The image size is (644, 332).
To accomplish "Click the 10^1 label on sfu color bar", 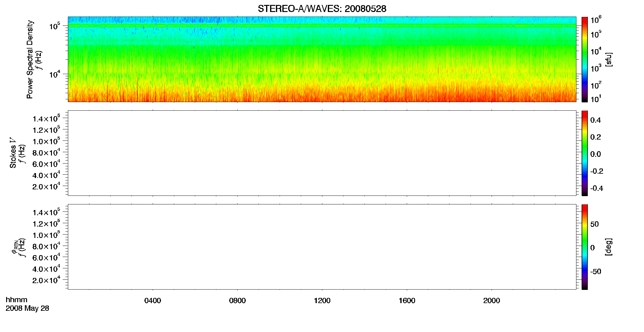I will pos(596,99).
